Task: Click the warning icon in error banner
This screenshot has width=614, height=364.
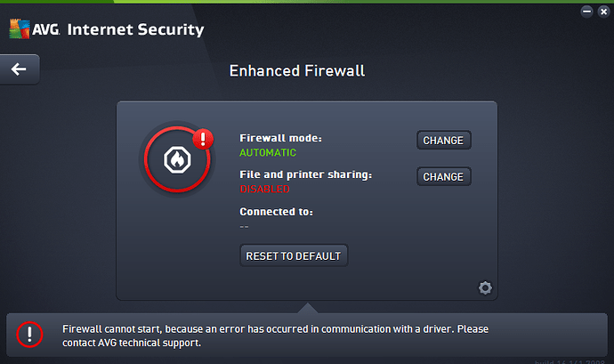Action: 29,335
